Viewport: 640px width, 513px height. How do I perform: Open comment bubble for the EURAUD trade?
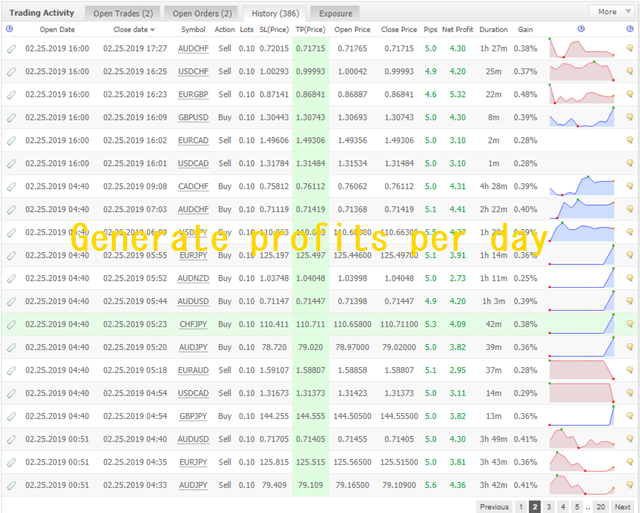coord(630,370)
